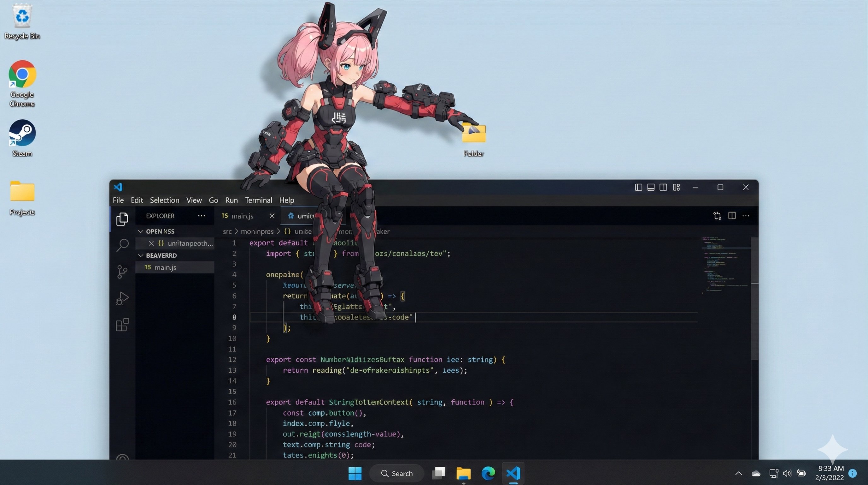Screen dimensions: 868x485
Task: Open the Source Control view
Action: pyautogui.click(x=122, y=272)
